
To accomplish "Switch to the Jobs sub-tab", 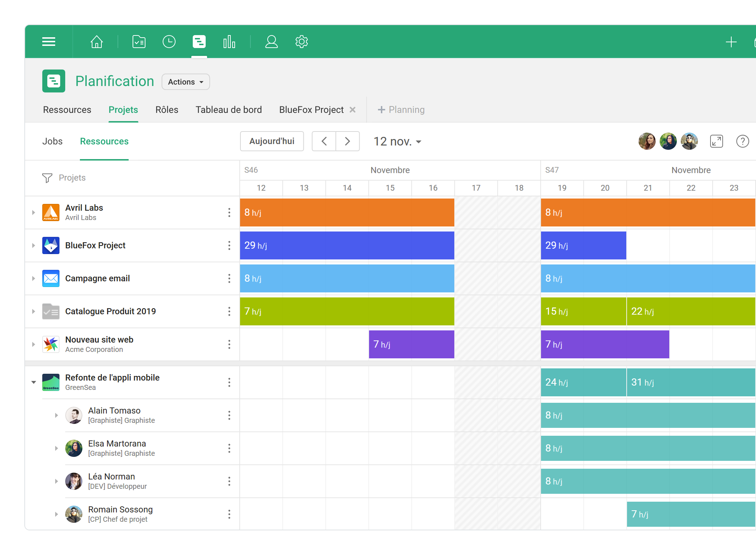I will pos(52,141).
